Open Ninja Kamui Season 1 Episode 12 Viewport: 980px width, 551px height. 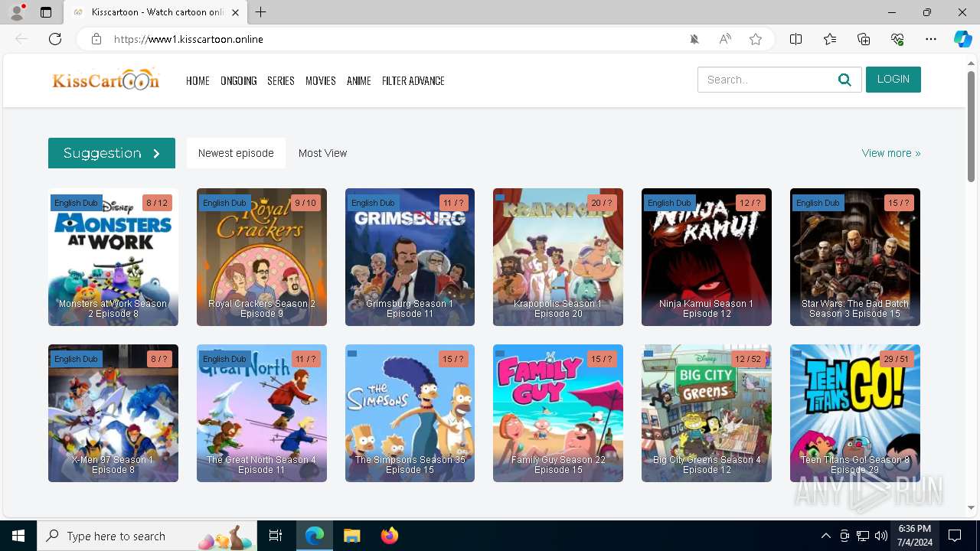coord(707,257)
